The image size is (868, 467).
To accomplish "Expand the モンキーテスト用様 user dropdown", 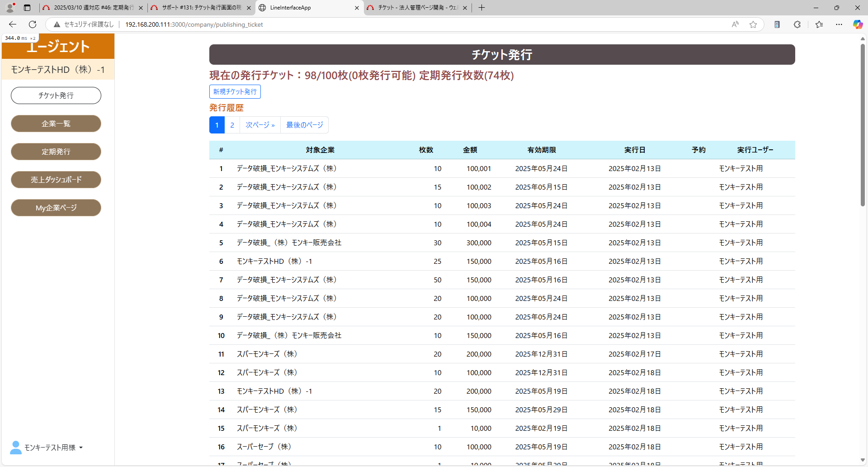I will coord(53,448).
